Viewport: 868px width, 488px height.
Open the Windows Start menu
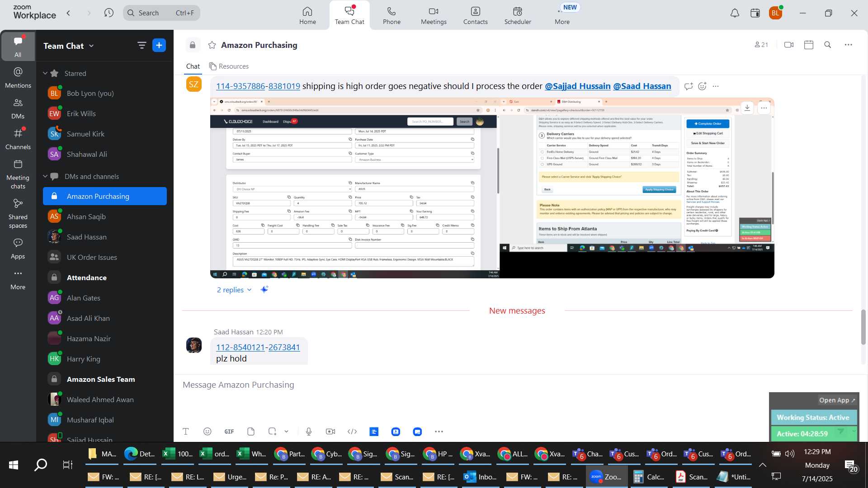14,465
